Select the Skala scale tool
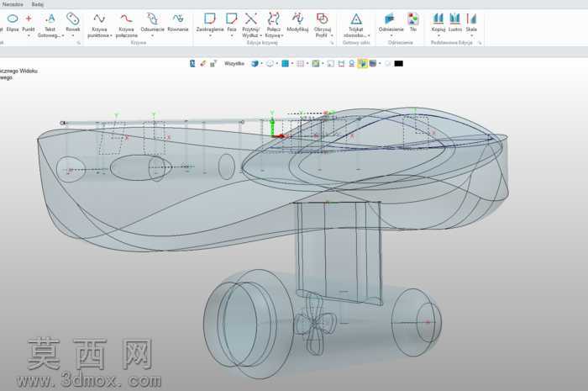588x391 pixels. click(x=471, y=22)
